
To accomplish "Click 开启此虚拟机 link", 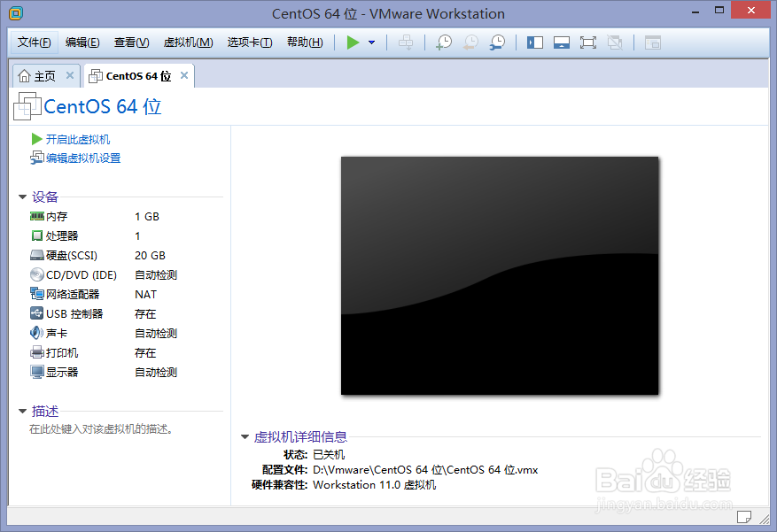I will pos(78,140).
